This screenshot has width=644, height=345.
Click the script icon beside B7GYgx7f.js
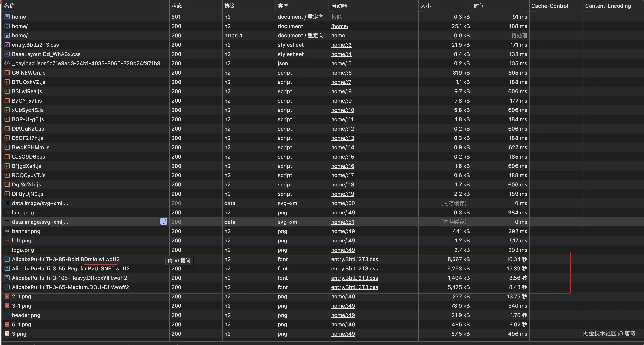7,101
